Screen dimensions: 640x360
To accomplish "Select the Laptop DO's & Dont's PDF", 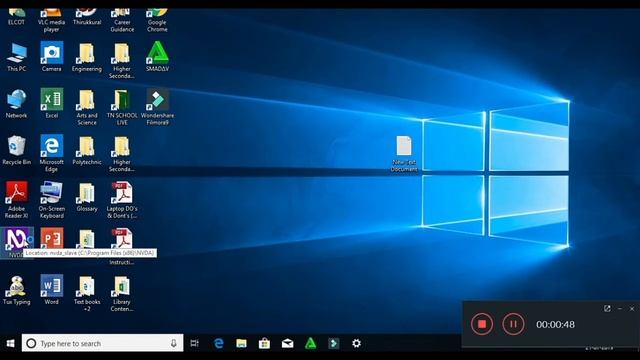I will pyautogui.click(x=122, y=200).
